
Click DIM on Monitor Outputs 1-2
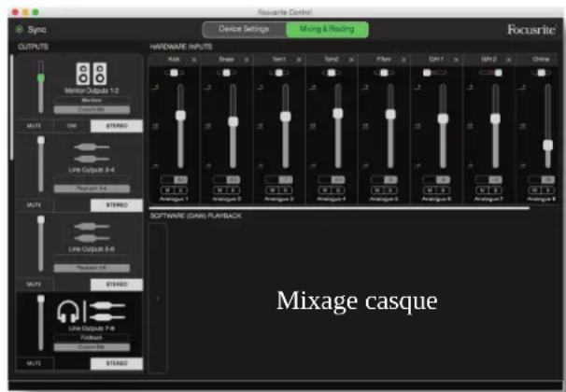coord(72,126)
